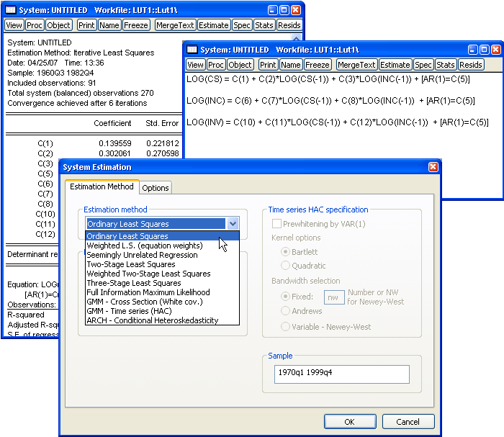Close the System Estimation dialog
This screenshot has height=437, width=504.
click(x=433, y=167)
